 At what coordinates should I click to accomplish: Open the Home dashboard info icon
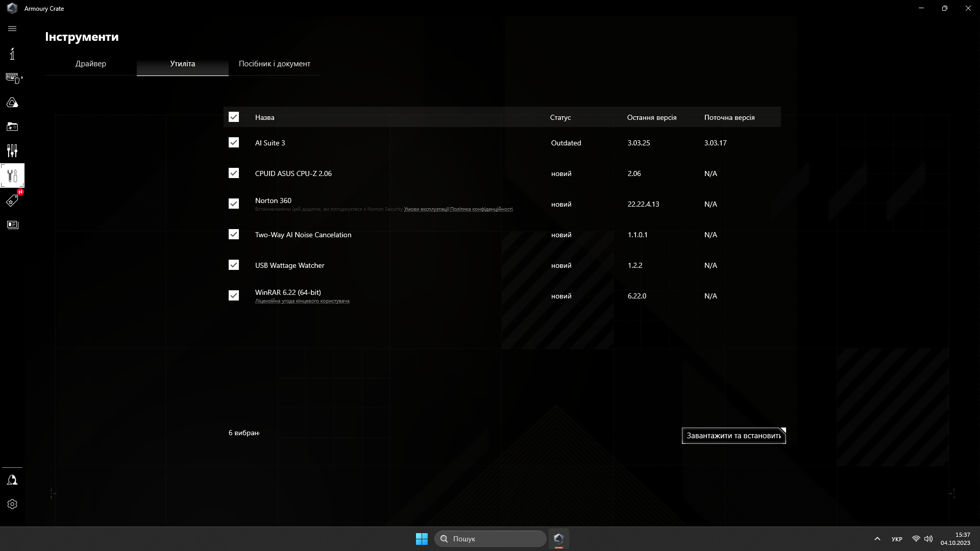[x=12, y=54]
